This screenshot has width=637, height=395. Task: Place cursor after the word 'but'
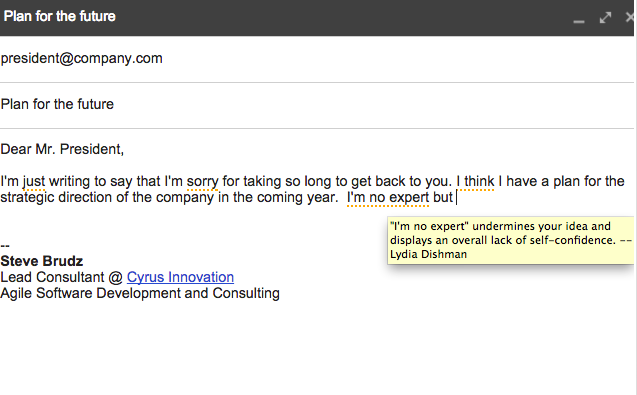(455, 198)
